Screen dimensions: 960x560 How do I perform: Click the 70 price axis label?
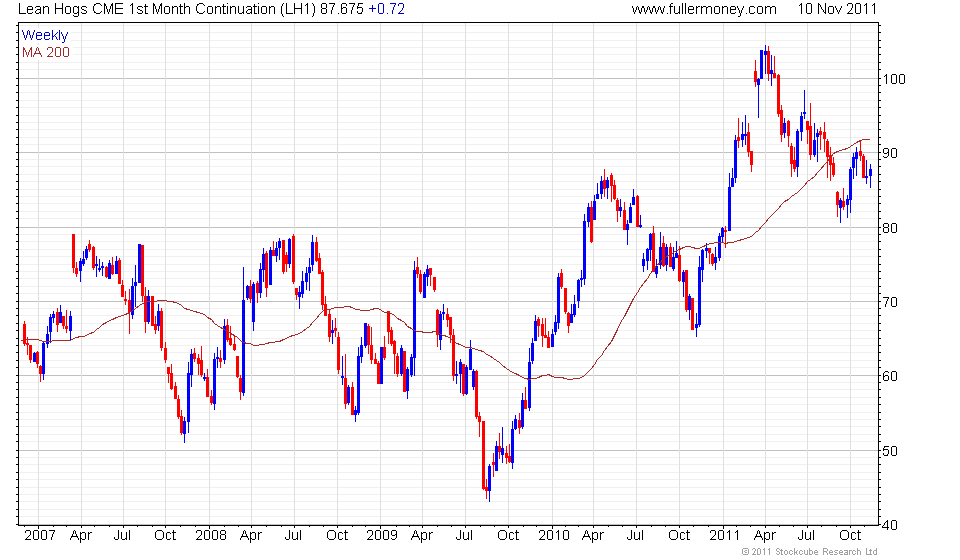[890, 302]
